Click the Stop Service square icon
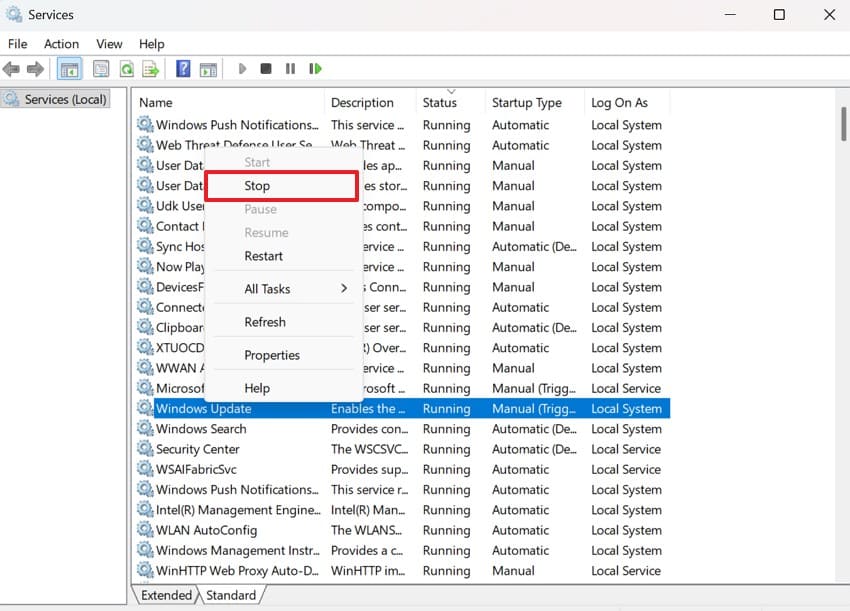Screen dimensions: 850x611 (x=266, y=69)
